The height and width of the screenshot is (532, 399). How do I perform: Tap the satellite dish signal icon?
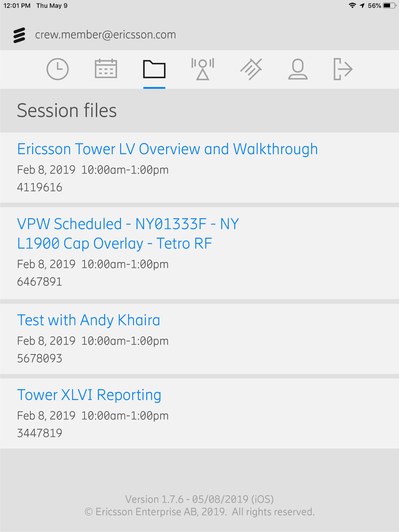point(251,69)
